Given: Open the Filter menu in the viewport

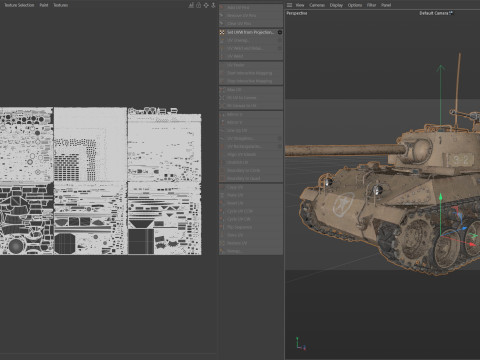Looking at the screenshot, I should (x=371, y=5).
